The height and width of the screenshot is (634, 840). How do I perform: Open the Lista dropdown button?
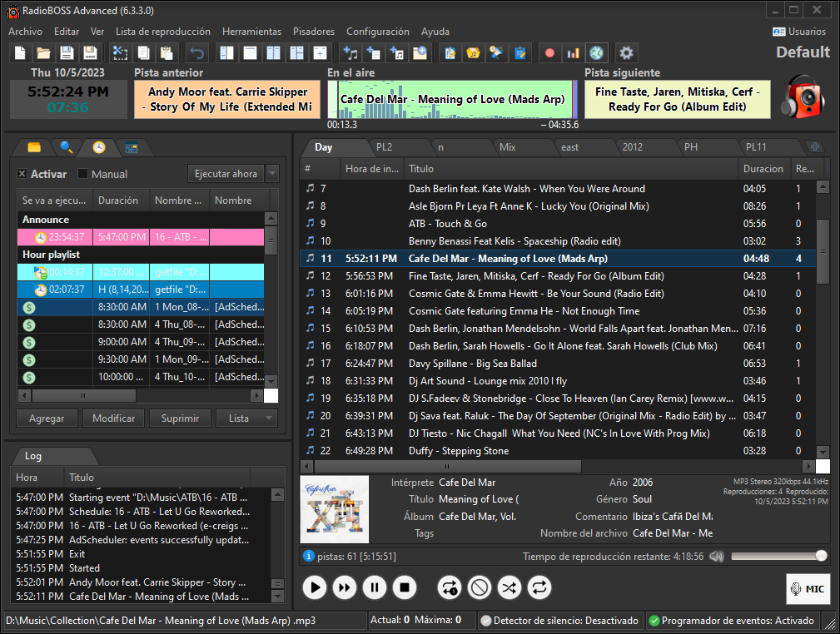click(x=246, y=419)
